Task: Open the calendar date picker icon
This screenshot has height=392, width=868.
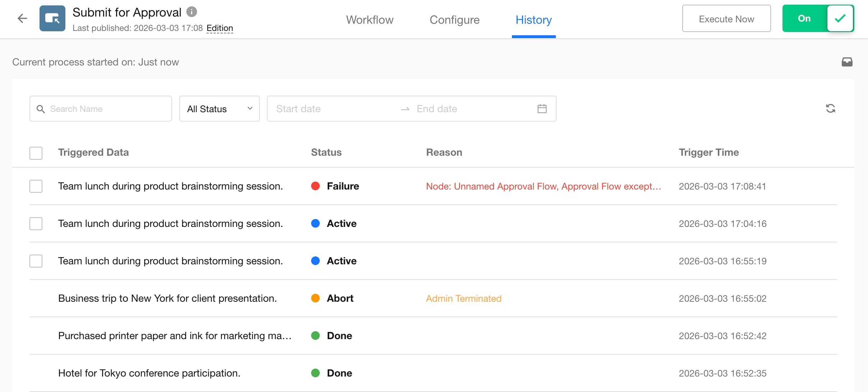Action: (542, 109)
